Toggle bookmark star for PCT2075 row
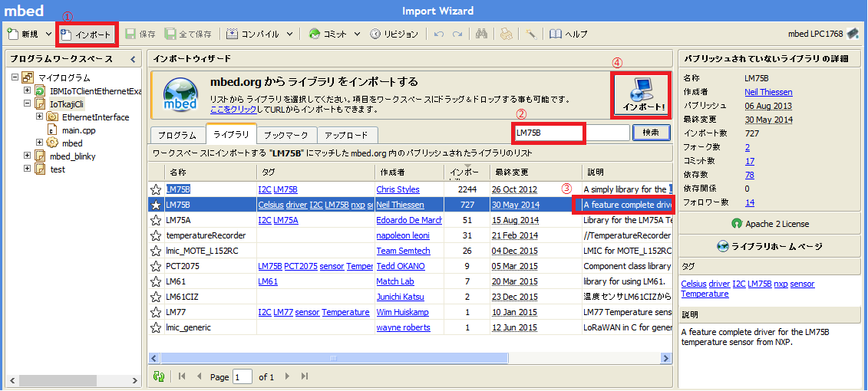The width and height of the screenshot is (868, 391). pyautogui.click(x=156, y=266)
